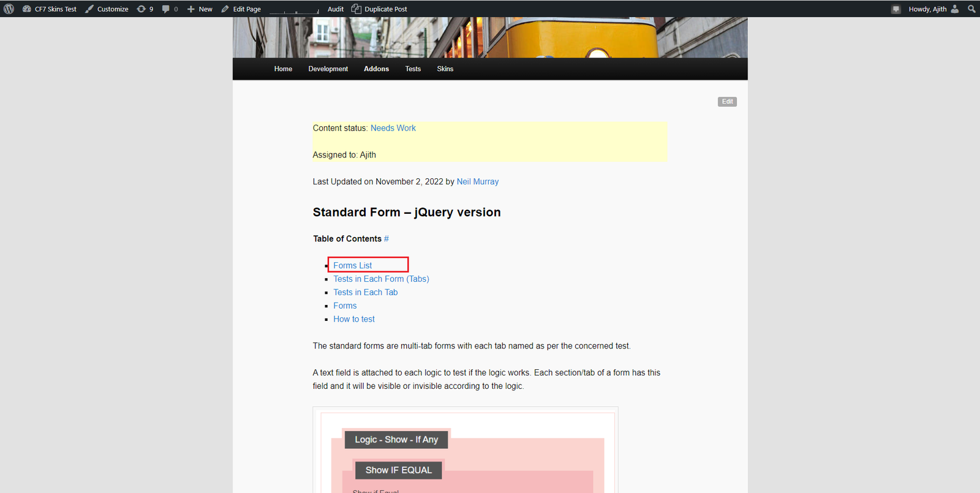Go to the Skins menu item
The image size is (980, 493).
445,69
